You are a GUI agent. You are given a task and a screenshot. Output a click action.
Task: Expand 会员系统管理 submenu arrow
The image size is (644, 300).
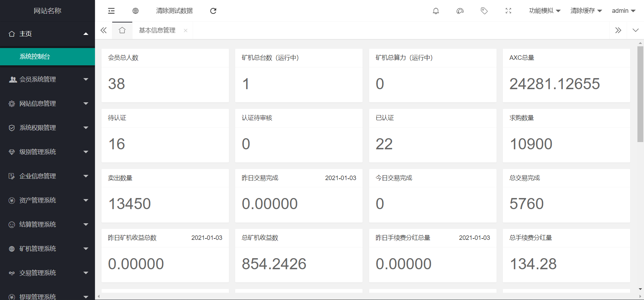(x=86, y=79)
